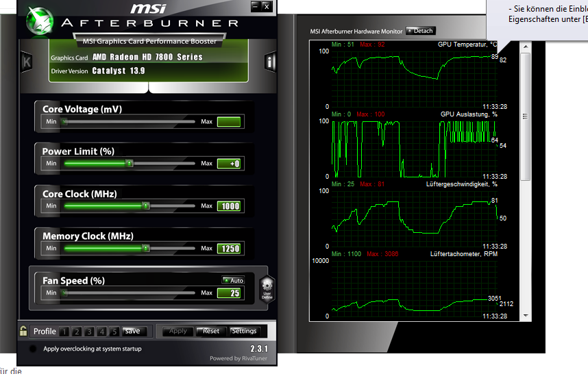Click the Core Clock slider handle
Viewport: 588px width, 389px height.
146,205
